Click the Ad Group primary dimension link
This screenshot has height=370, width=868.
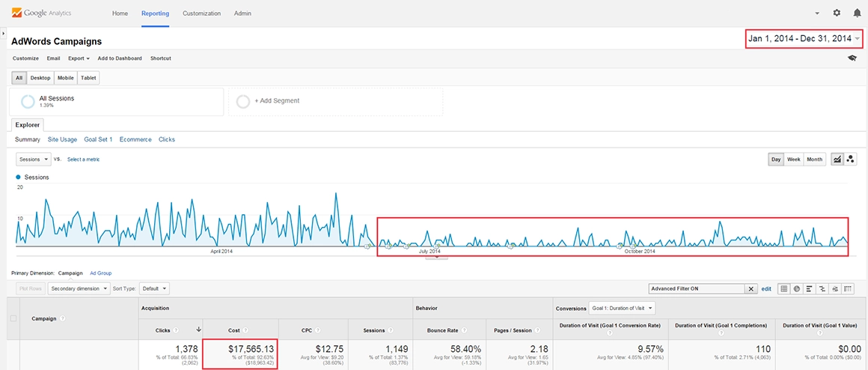click(x=101, y=273)
